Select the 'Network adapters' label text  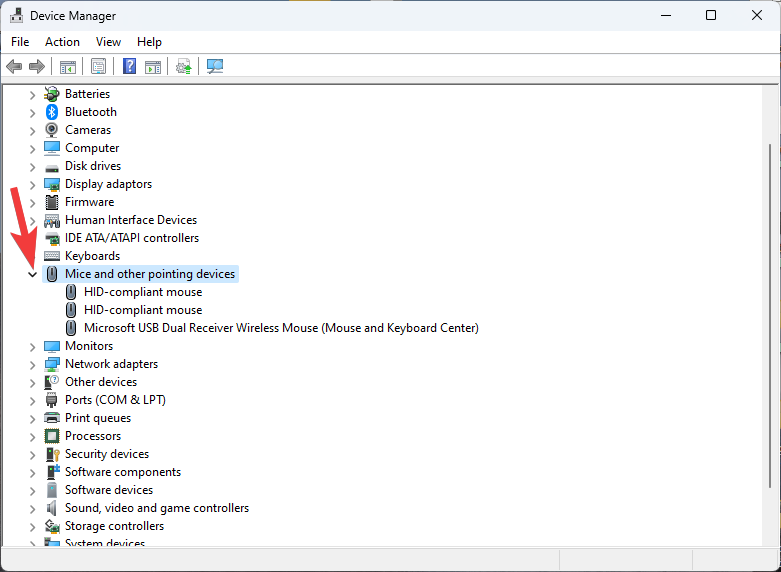coord(112,364)
